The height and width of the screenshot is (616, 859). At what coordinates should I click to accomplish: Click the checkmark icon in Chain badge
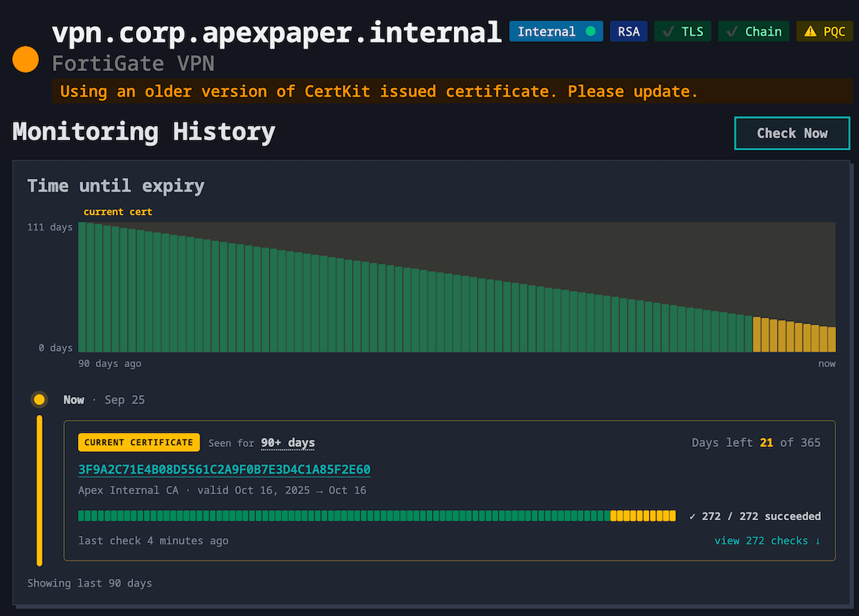[732, 31]
